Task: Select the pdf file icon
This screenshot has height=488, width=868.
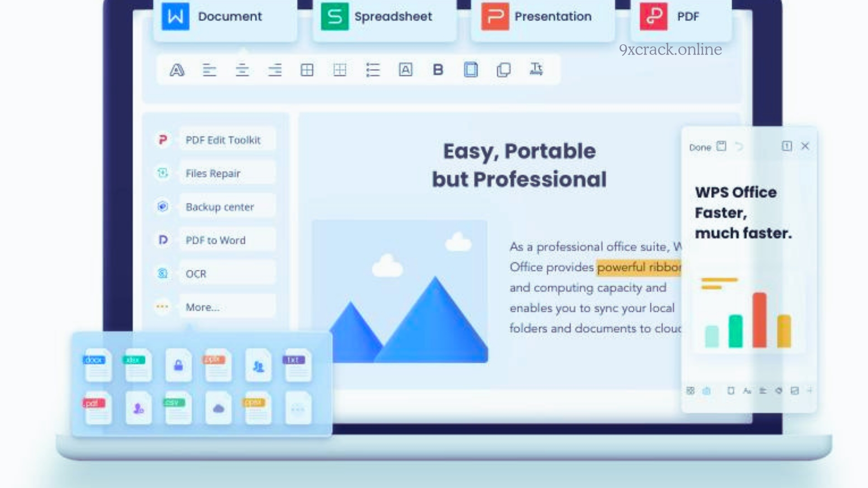Action: (97, 408)
